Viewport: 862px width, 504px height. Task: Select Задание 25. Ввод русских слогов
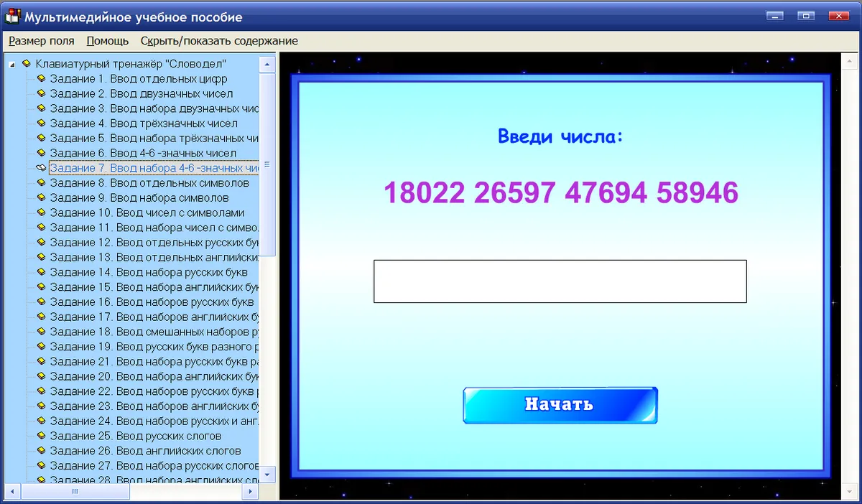coord(136,436)
